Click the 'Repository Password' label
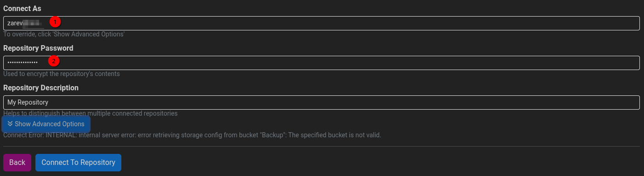The height and width of the screenshot is (176, 644). [x=38, y=48]
